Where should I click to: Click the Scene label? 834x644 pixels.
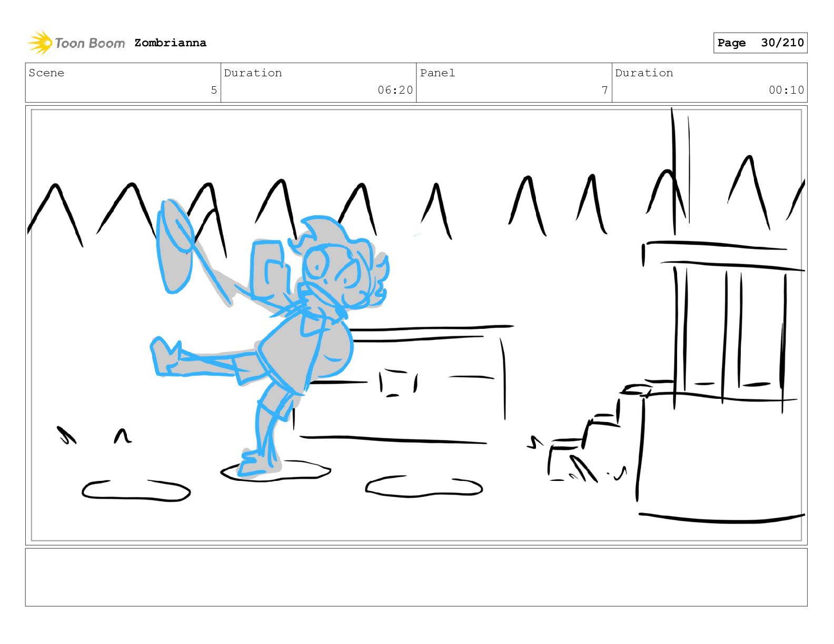(x=46, y=73)
